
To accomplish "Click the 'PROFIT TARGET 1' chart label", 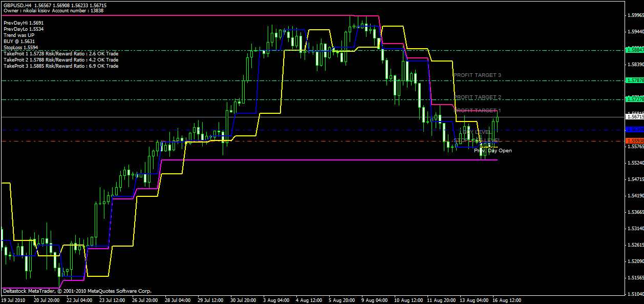I will (477, 111).
